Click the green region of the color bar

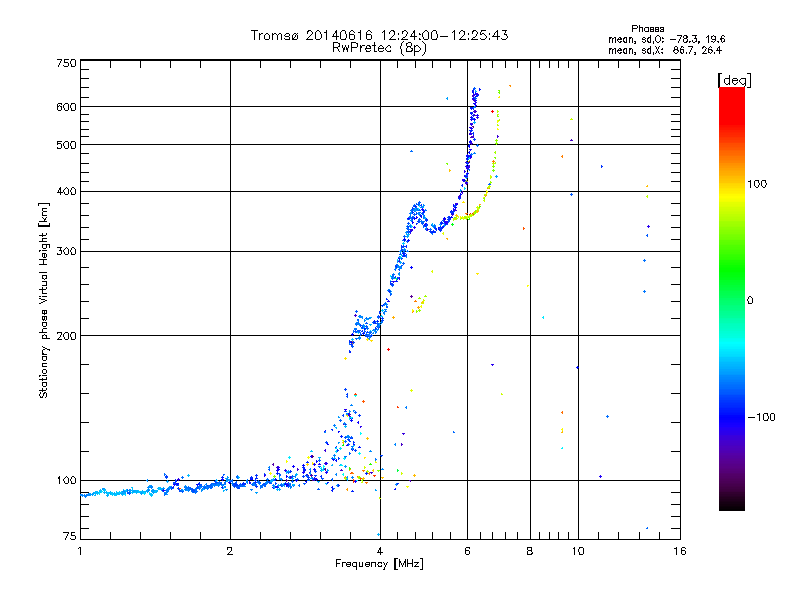coord(732,270)
